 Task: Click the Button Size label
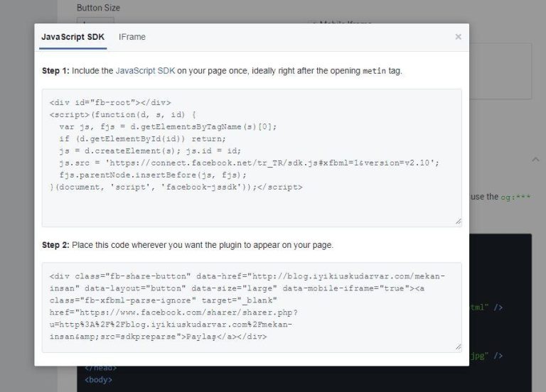tap(98, 8)
